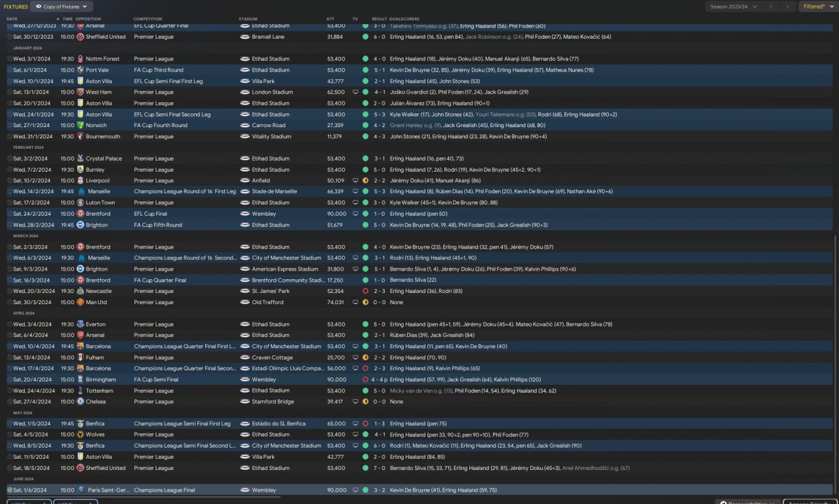Select the Birmingham club crest
This screenshot has width=839, height=504.
81,379
